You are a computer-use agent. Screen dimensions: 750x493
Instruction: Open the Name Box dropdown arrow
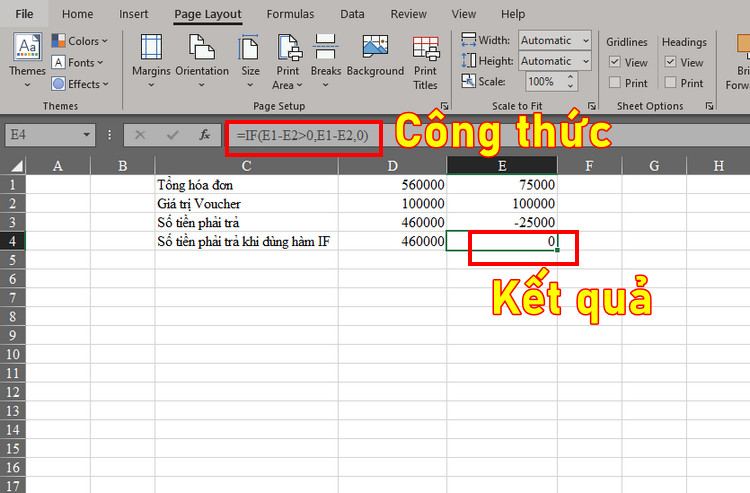click(x=87, y=135)
